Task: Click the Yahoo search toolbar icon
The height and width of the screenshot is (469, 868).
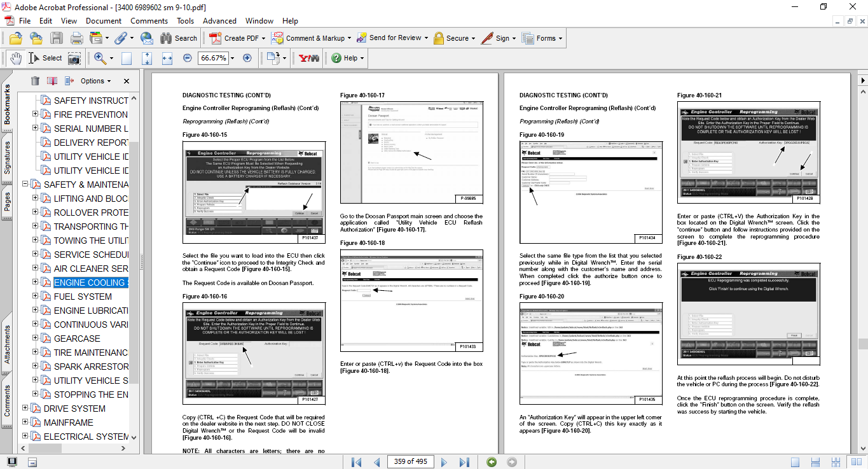Action: point(309,58)
